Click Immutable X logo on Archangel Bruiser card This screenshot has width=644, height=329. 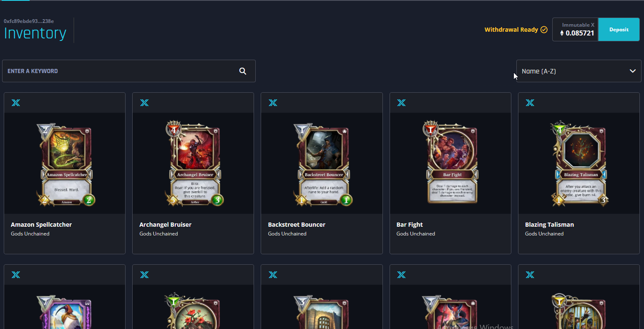click(144, 103)
